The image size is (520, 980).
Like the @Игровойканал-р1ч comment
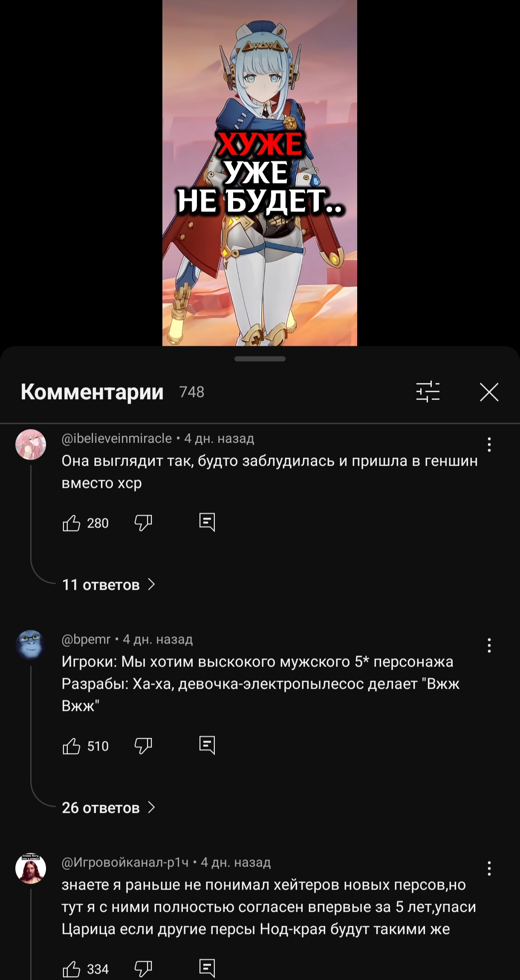71,969
